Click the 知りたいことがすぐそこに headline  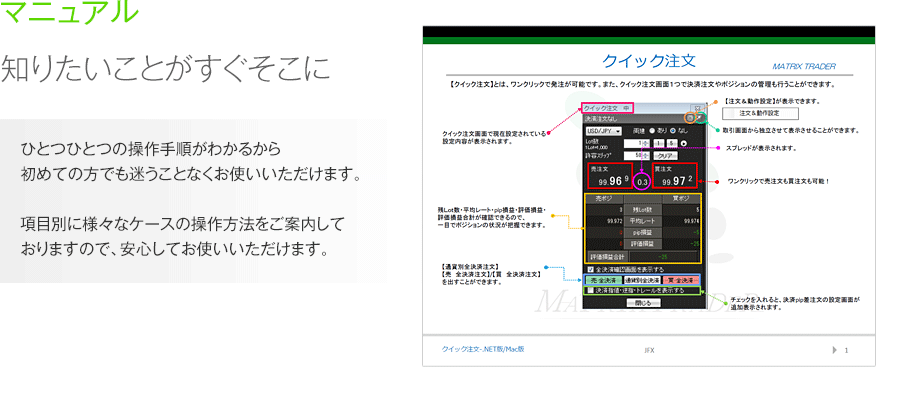tap(166, 68)
